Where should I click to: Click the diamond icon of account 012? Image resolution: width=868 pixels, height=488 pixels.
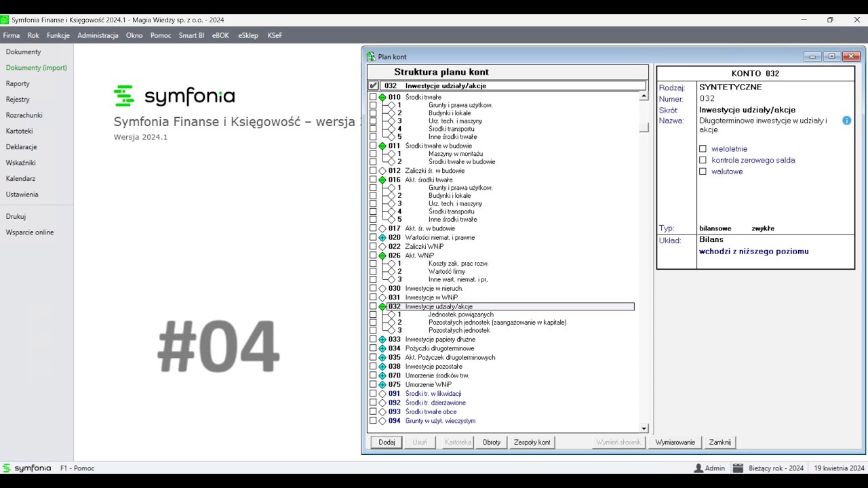point(382,171)
